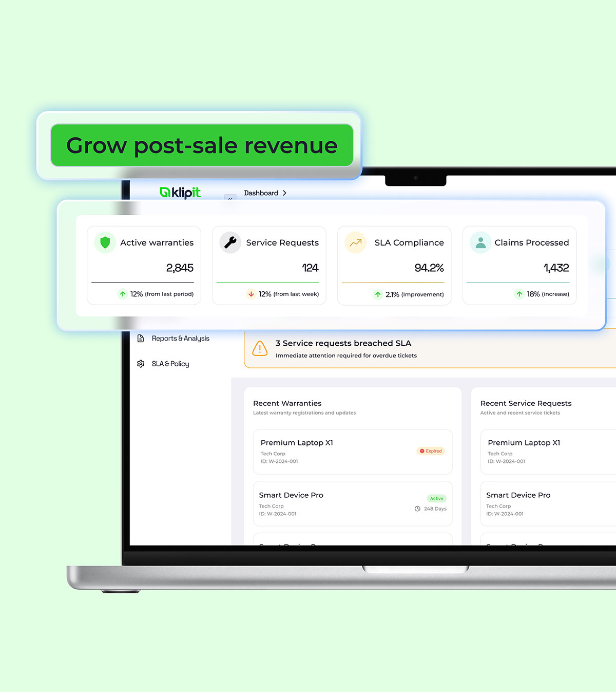The image size is (616, 692).
Task: Click the klipit logo
Action: pos(180,192)
